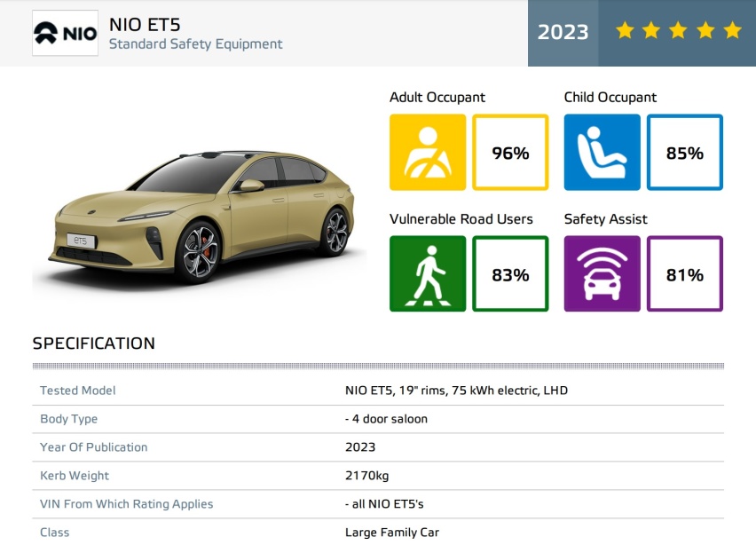
Task: Click the "- 4 door saloon" value
Action: click(386, 419)
